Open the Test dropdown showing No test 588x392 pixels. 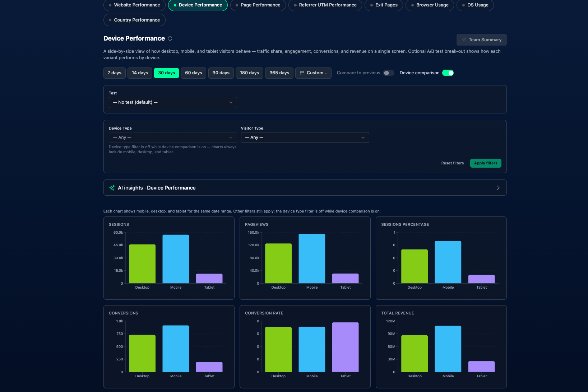click(173, 102)
